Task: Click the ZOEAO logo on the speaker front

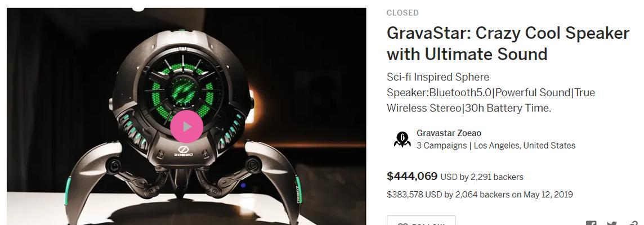Action: point(183,151)
